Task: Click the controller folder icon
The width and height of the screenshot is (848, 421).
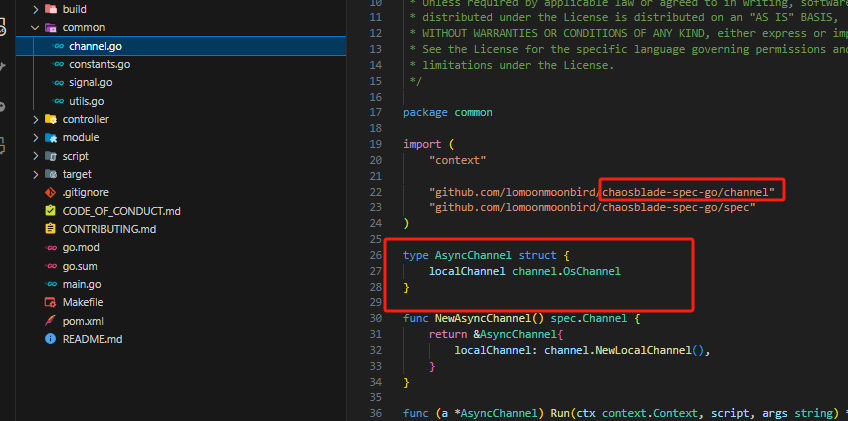Action: [x=51, y=119]
